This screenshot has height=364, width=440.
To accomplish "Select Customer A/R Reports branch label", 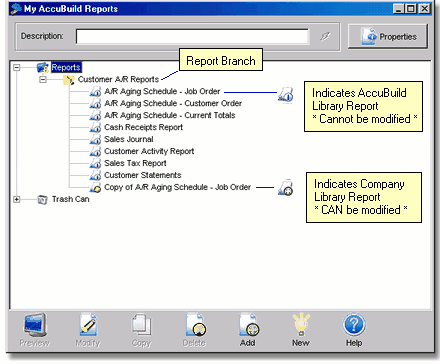I will [118, 79].
